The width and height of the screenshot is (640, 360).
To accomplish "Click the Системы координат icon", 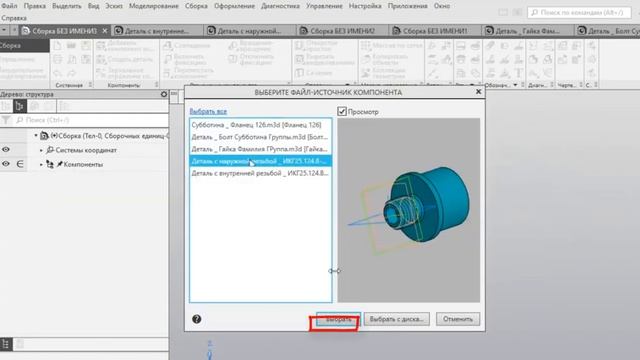I will 50,150.
